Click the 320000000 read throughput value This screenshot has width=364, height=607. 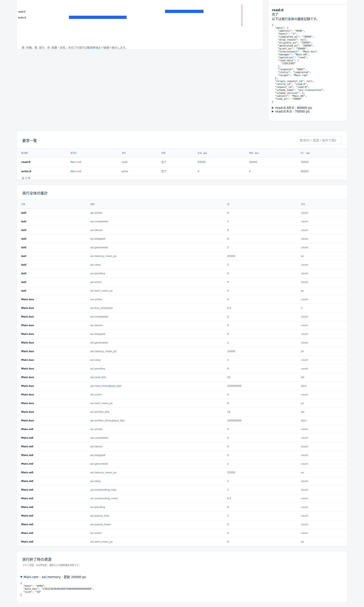[234, 386]
